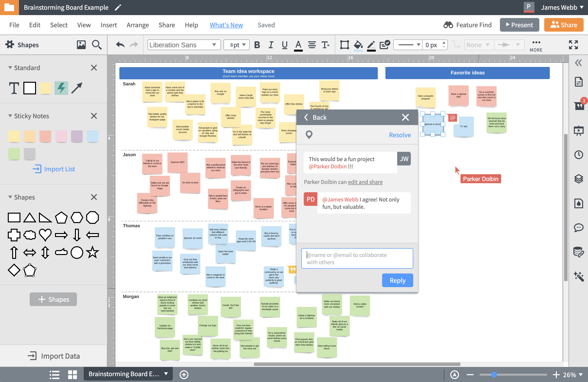This screenshot has height=382, width=588.
Task: Open the shape search in Shapes panel
Action: tap(97, 45)
